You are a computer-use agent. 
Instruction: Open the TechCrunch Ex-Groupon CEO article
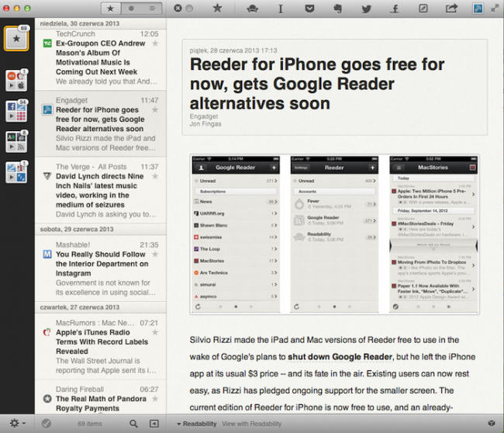(x=101, y=60)
